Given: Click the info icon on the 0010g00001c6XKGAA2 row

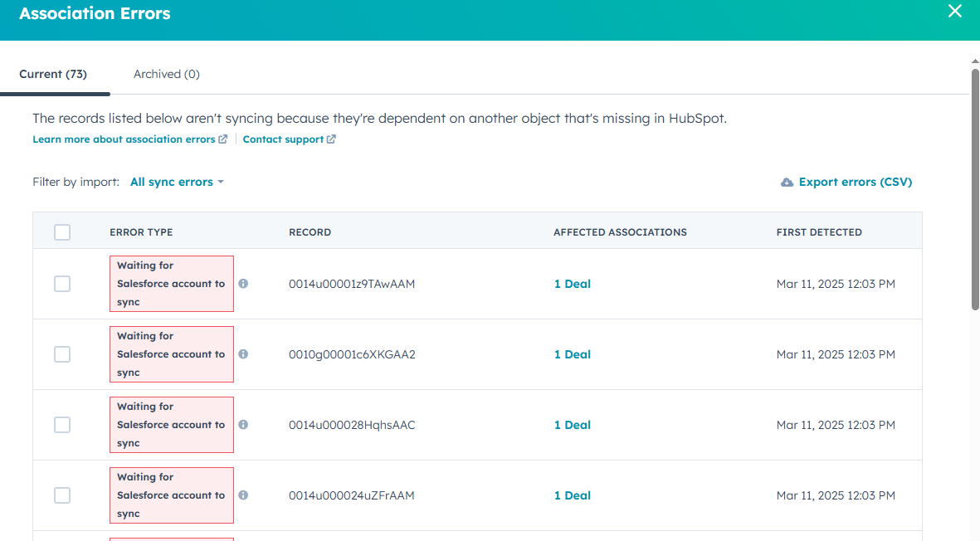Looking at the screenshot, I should (243, 354).
